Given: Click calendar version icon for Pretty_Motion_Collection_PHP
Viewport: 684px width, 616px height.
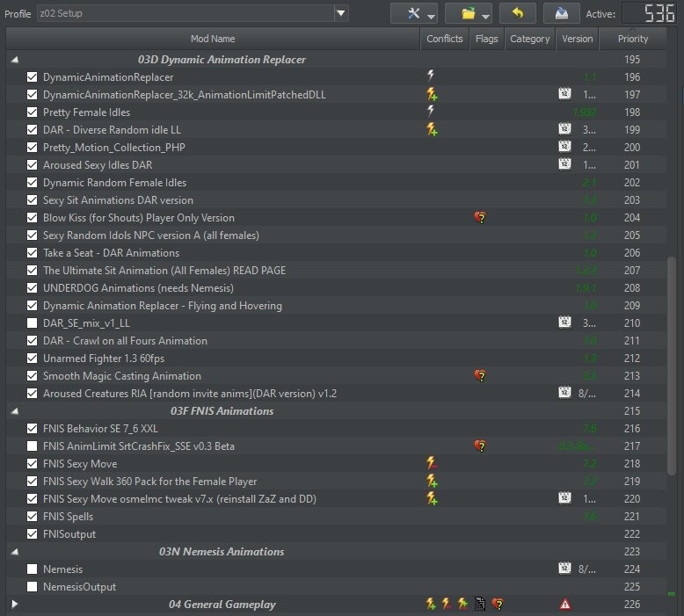Looking at the screenshot, I should pyautogui.click(x=565, y=147).
